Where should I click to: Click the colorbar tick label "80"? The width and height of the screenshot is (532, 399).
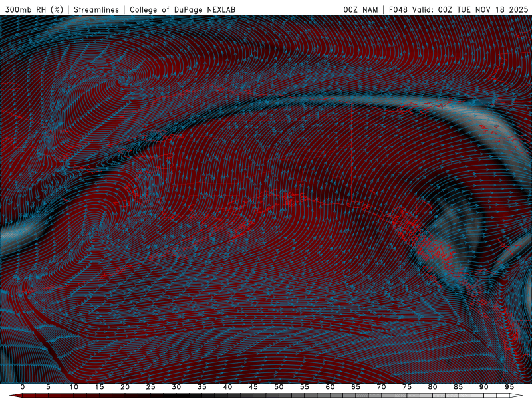click(x=432, y=387)
